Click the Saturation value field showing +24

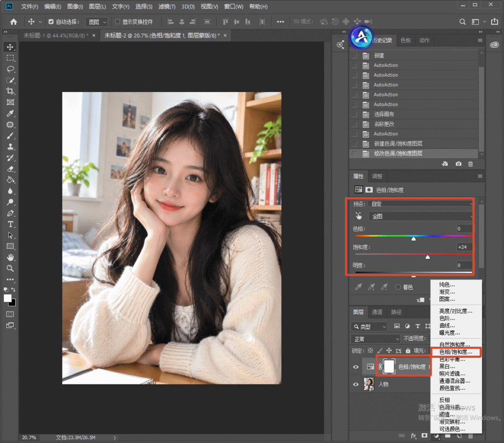[464, 247]
